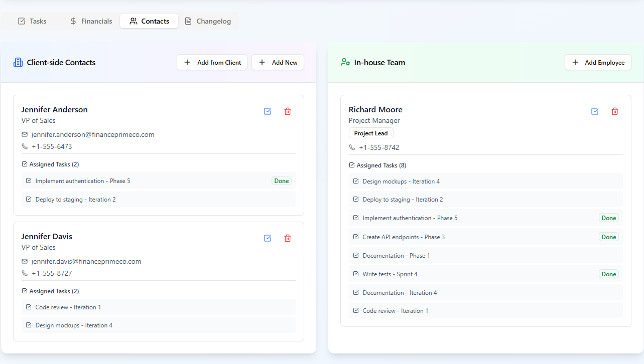Click envelope icon beside jennifer.anderson email
Screen dimensions: 644x364
25,134
